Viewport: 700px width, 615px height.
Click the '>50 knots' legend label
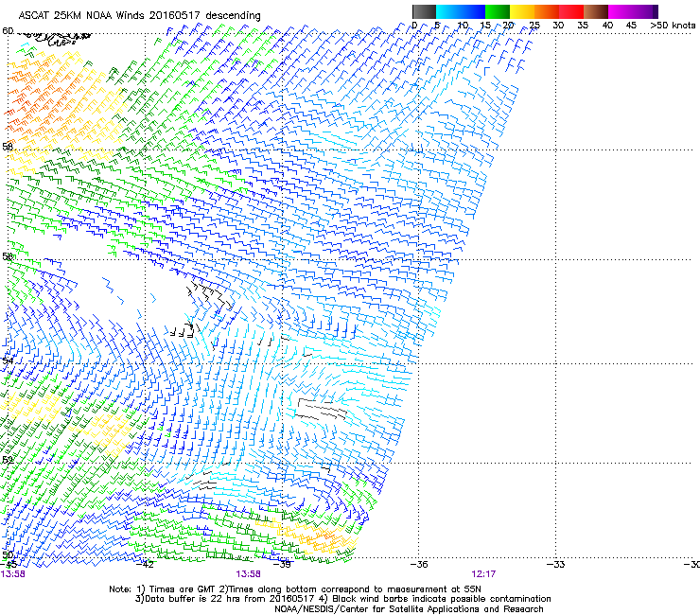point(673,25)
